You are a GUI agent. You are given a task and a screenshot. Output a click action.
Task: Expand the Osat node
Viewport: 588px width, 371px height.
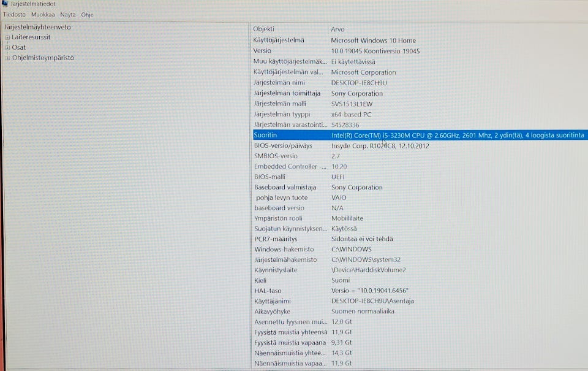click(x=7, y=48)
